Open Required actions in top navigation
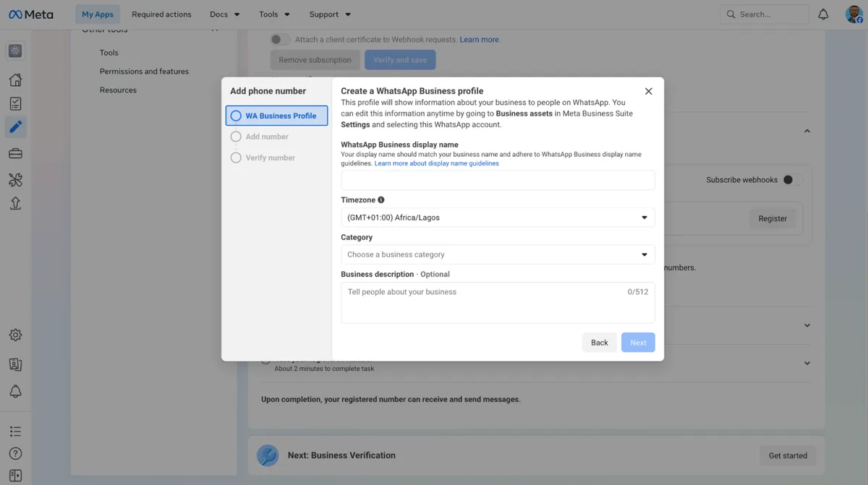This screenshot has width=868, height=485. (x=161, y=14)
